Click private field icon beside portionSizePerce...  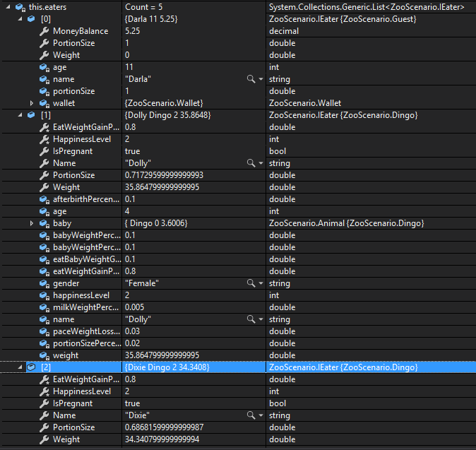[44, 343]
